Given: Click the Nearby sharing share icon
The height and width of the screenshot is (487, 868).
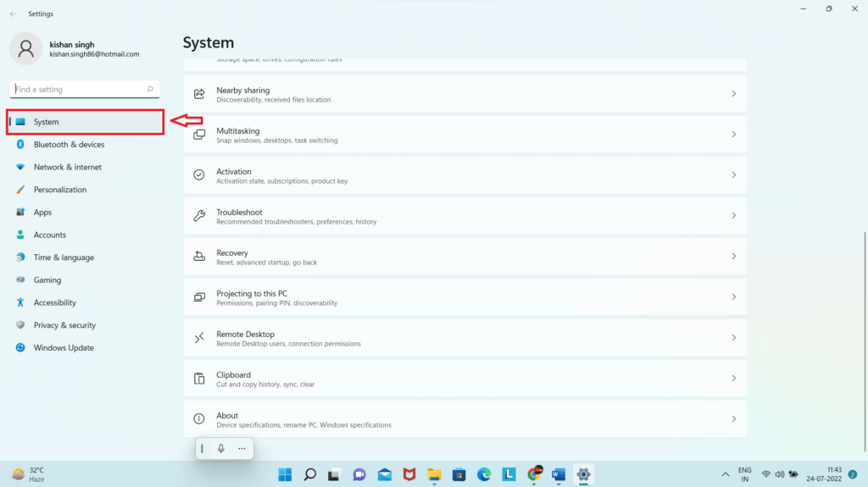Looking at the screenshot, I should point(199,94).
